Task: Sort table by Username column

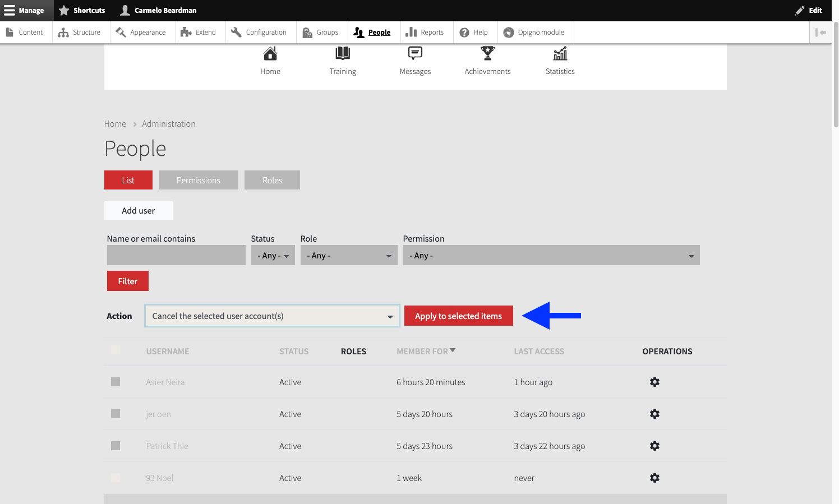Action: click(168, 352)
